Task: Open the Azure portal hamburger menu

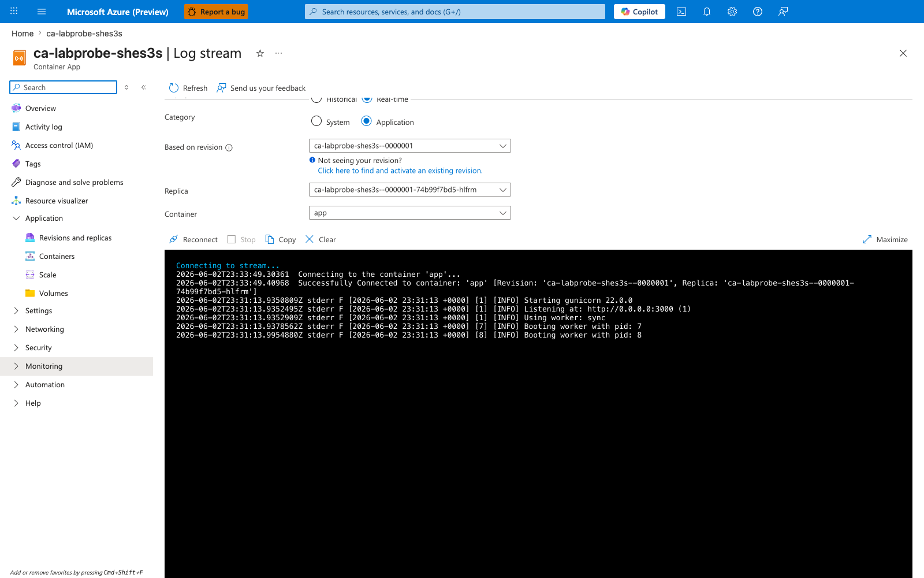Action: [42, 12]
